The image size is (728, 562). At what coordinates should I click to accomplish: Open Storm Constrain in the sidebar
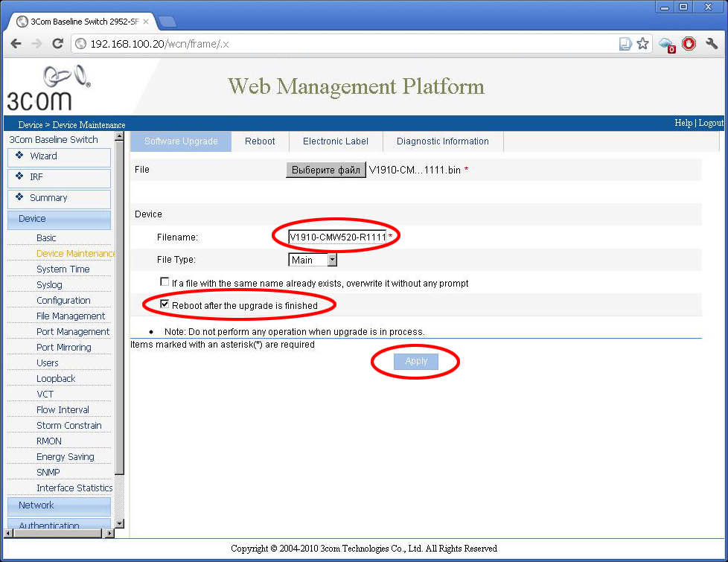pyautogui.click(x=69, y=426)
